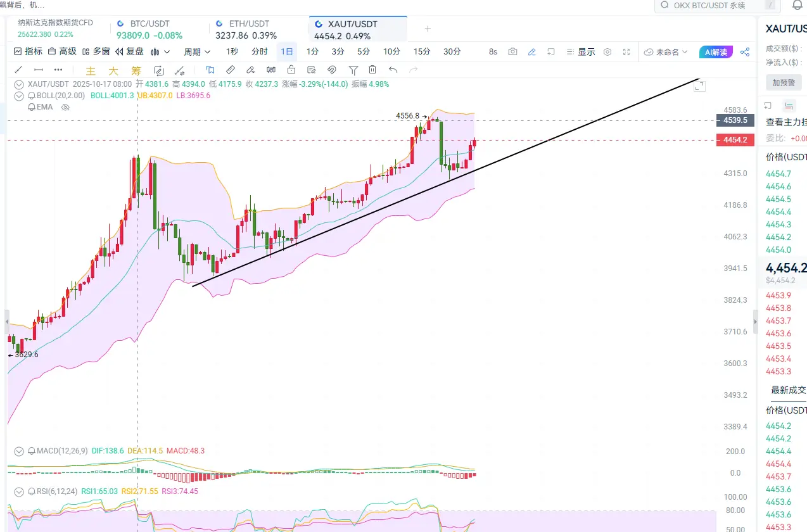
Task: Open the 高级 advanced tools
Action: (62, 52)
